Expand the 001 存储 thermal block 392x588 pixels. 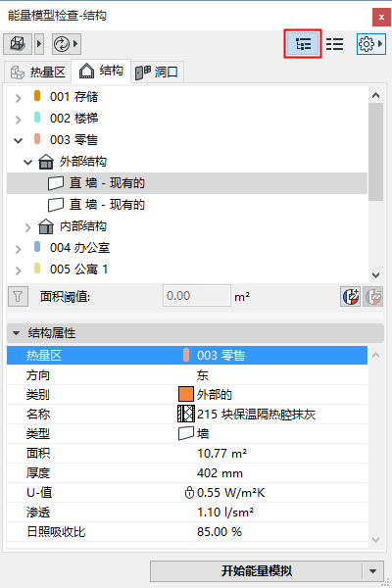click(x=18, y=98)
